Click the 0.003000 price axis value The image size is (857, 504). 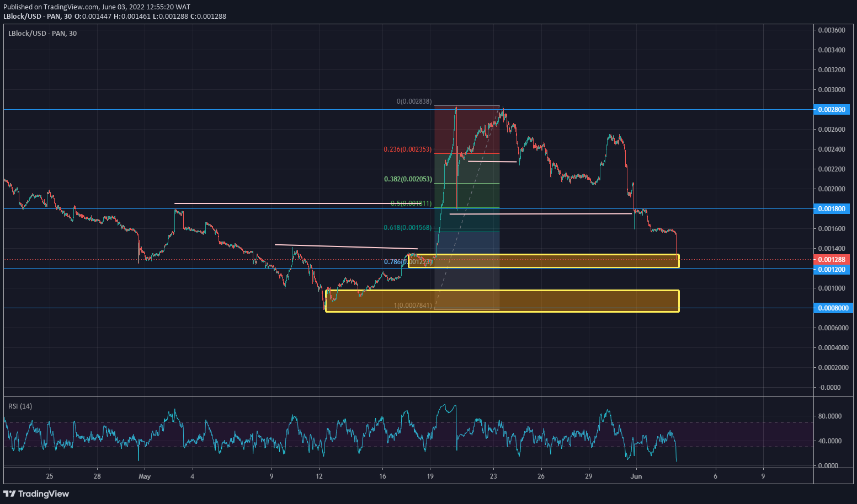click(x=832, y=90)
